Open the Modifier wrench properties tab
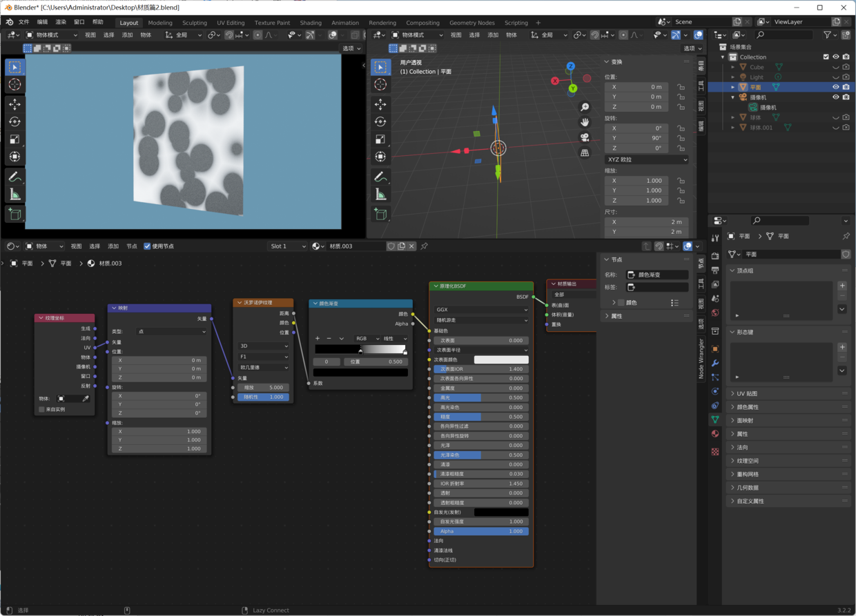The image size is (856, 616). [x=715, y=364]
